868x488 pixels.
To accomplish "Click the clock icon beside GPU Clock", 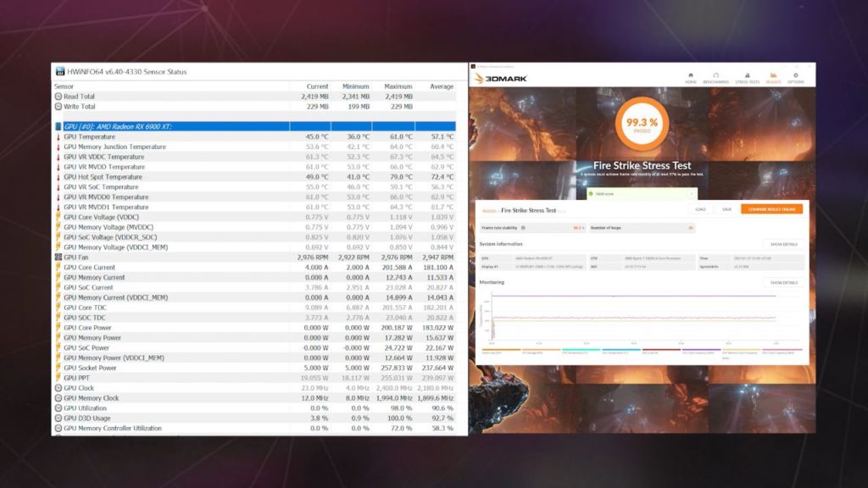I will click(x=58, y=388).
